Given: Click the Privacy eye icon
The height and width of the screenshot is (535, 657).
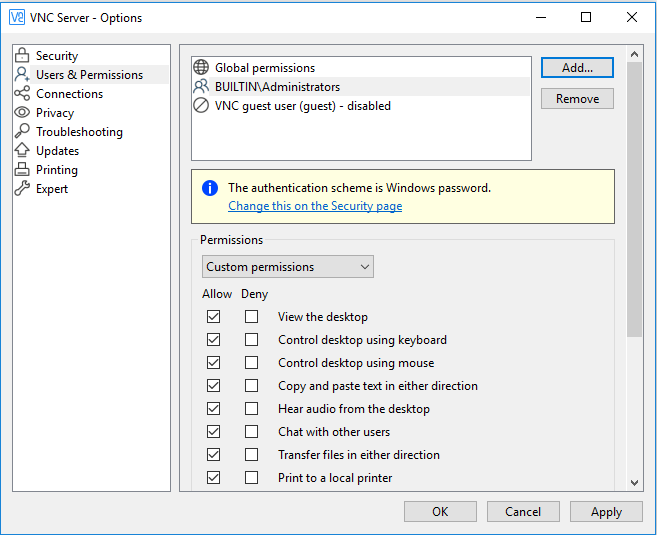Looking at the screenshot, I should coord(22,112).
